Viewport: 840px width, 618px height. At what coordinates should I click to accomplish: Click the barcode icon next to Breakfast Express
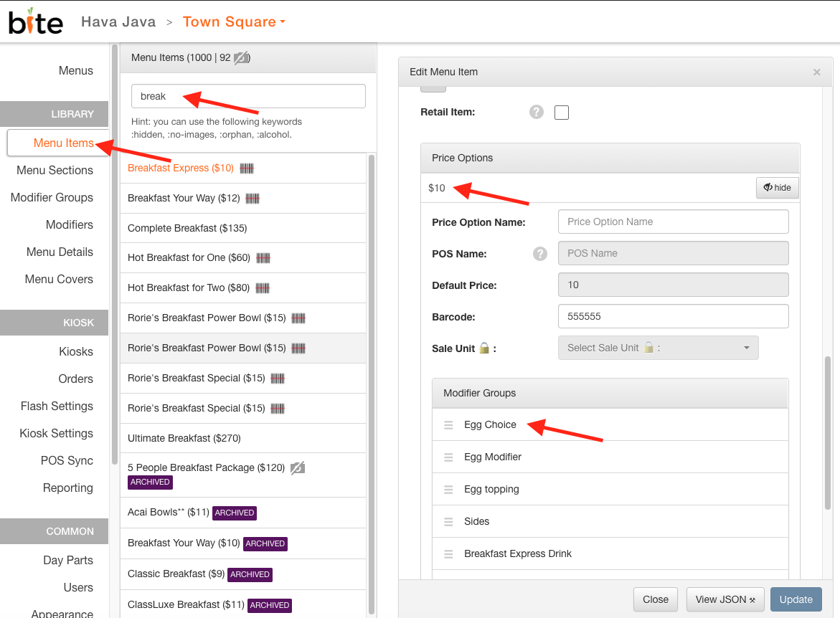247,168
